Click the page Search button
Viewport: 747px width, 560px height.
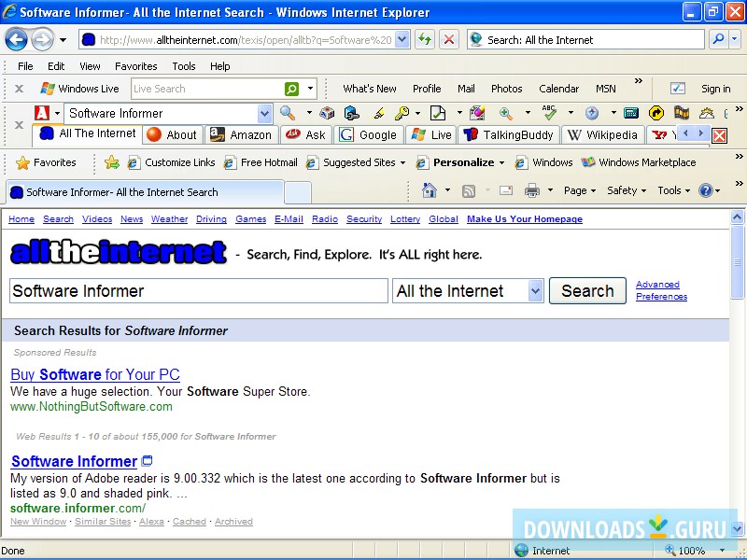587,291
